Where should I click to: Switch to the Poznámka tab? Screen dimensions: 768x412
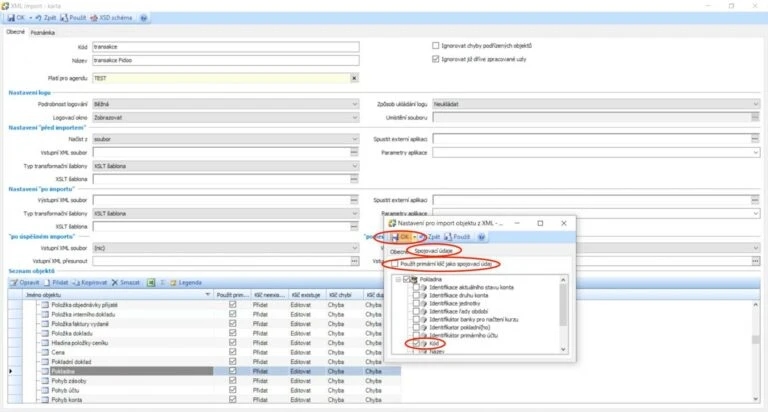click(43, 33)
